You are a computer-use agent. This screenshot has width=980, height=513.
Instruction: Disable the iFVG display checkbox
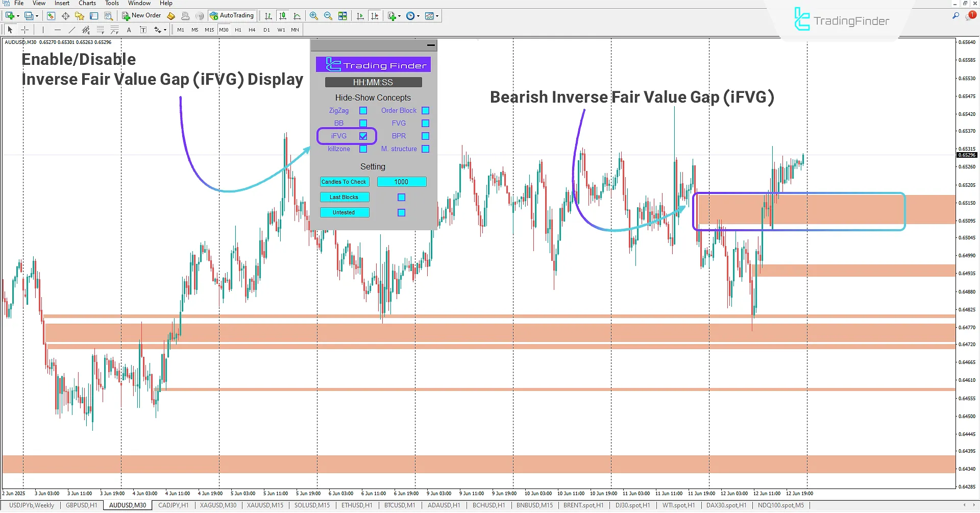tap(363, 136)
